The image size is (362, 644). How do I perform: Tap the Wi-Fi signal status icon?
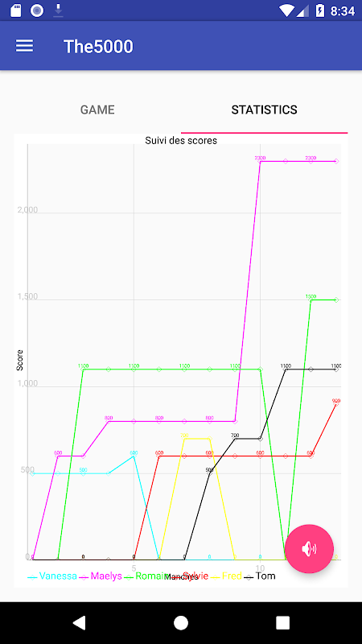click(x=286, y=10)
